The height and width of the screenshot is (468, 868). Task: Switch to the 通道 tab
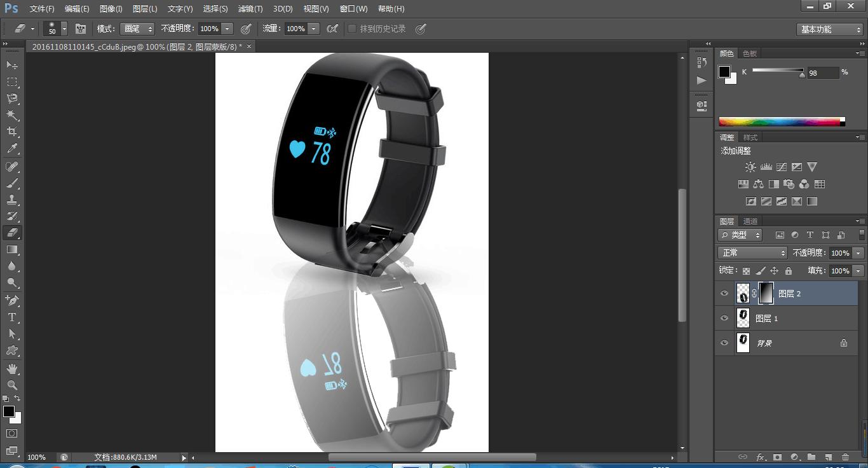[750, 221]
